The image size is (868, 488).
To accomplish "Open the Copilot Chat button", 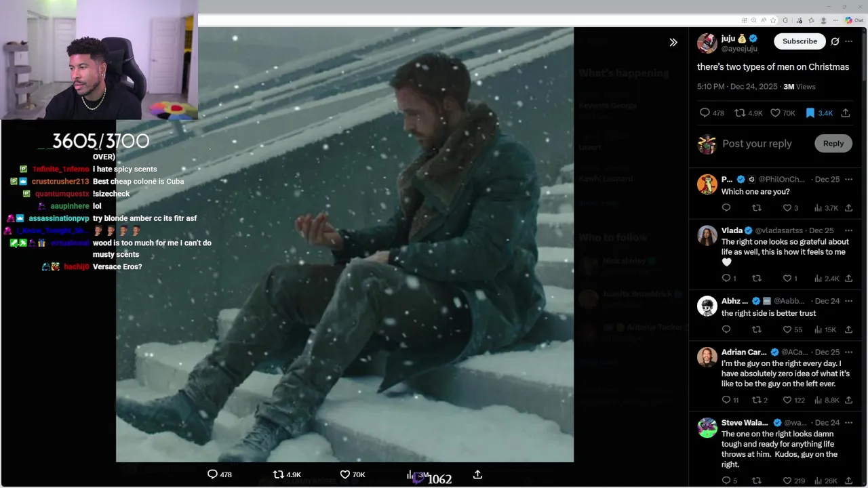I will (854, 20).
